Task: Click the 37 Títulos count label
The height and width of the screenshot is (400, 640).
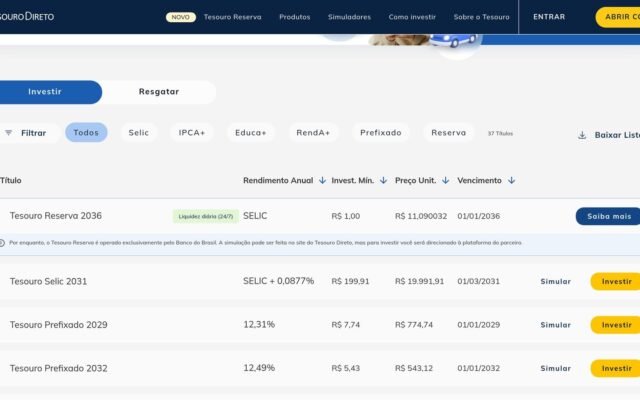Action: point(500,133)
